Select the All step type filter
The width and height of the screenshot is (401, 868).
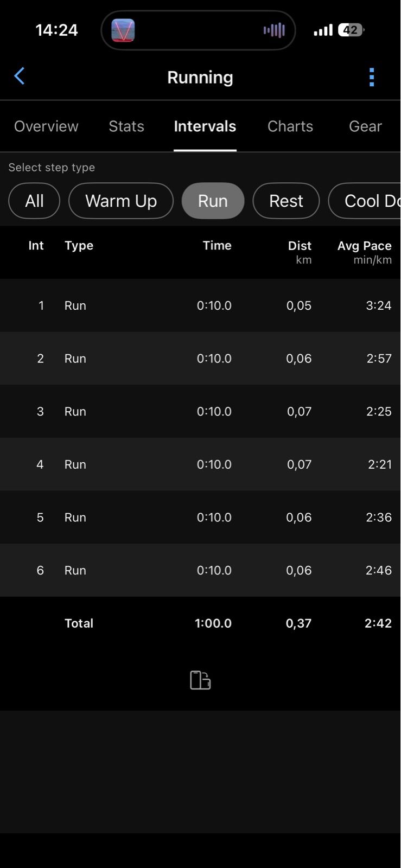[x=34, y=201]
